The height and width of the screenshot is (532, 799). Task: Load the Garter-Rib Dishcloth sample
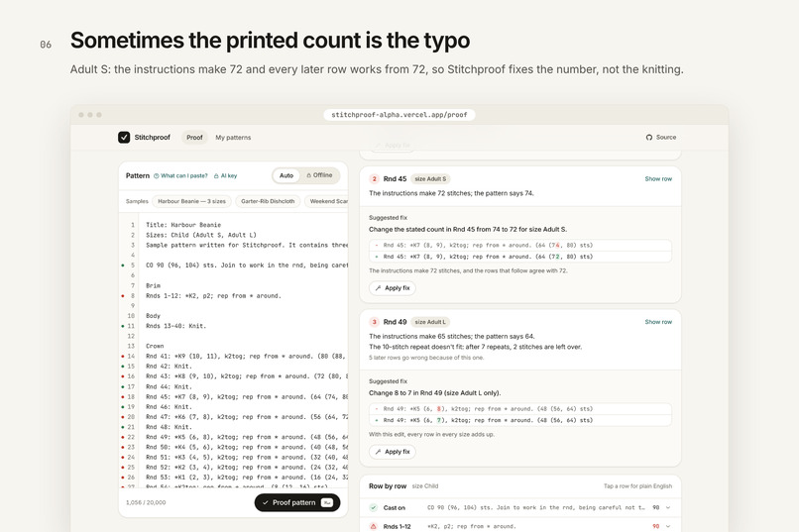pyautogui.click(x=268, y=201)
